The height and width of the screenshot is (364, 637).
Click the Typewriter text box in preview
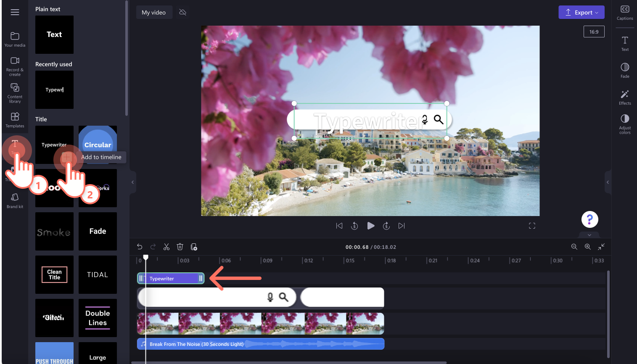[370, 121]
